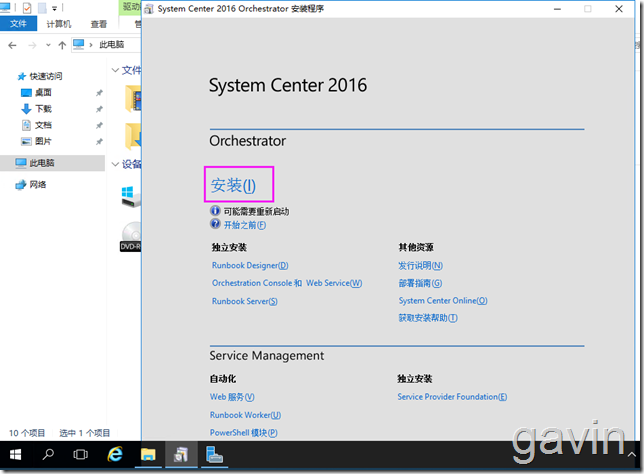Click setup window title bar icon
Image resolution: width=644 pixels, height=474 pixels.
[x=149, y=9]
